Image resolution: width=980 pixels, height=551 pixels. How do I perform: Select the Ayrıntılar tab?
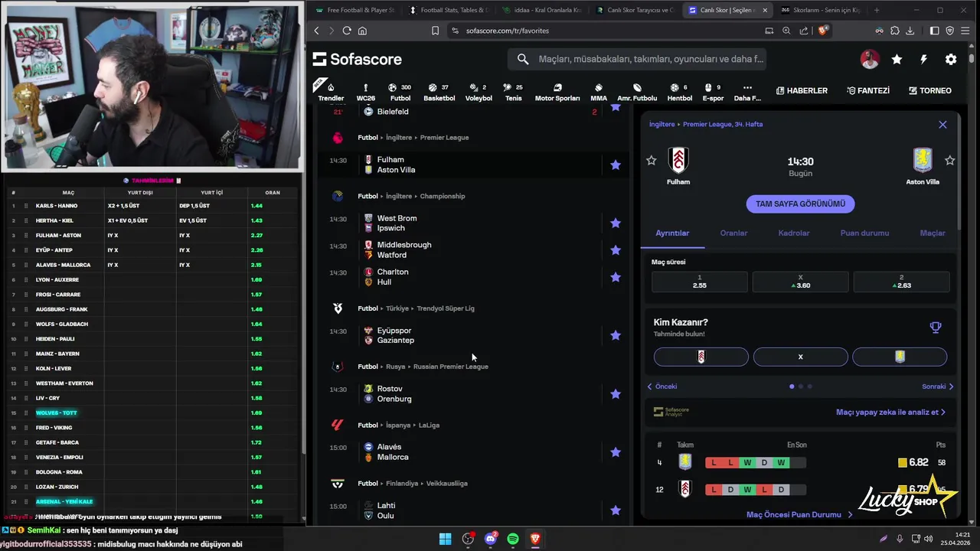672,233
